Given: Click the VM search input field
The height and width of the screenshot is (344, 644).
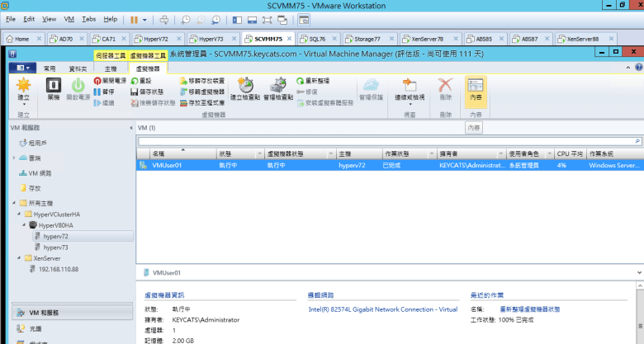Looking at the screenshot, I should point(388,142).
